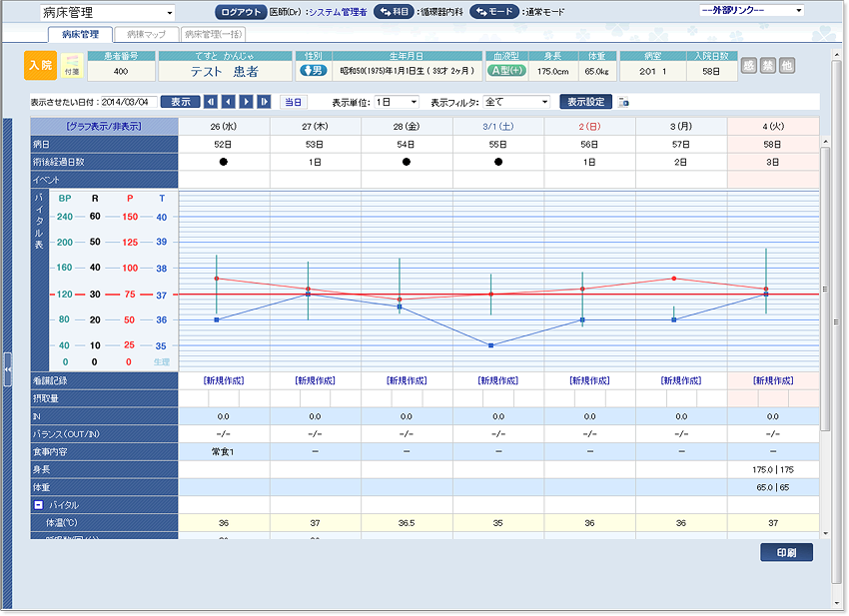This screenshot has width=849, height=616.
Task: Click the 科目 switch button
Action: click(x=395, y=11)
